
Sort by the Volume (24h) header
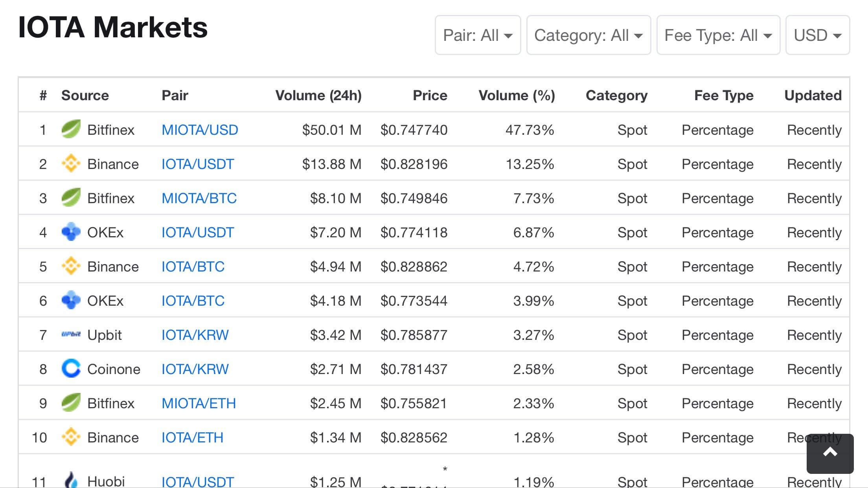318,95
